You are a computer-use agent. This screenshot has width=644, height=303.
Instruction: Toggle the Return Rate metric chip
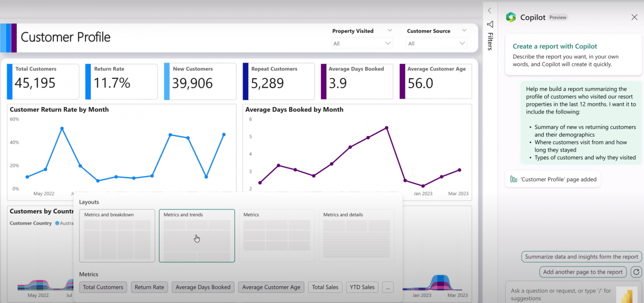(x=149, y=287)
